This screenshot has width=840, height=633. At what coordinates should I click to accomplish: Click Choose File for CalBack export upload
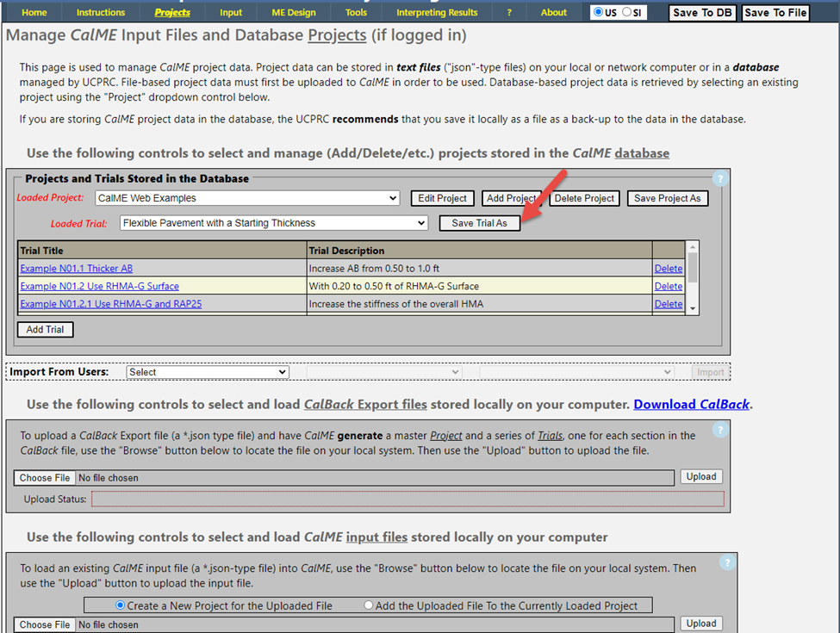45,478
